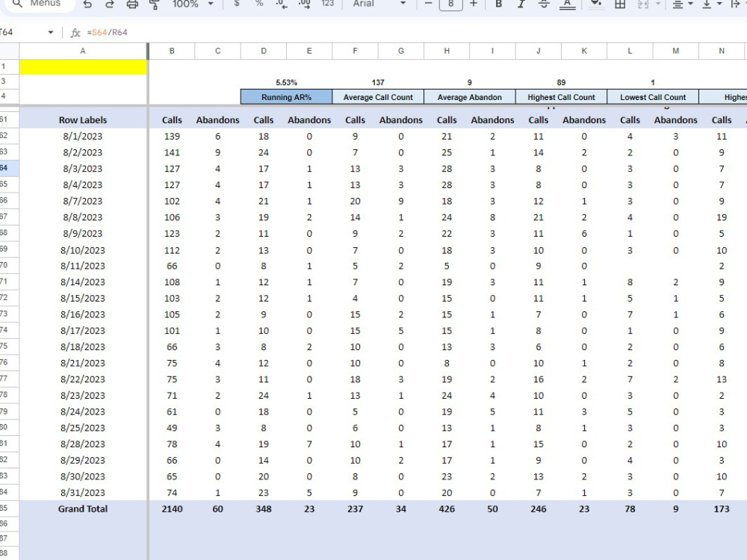Select column D header
The height and width of the screenshot is (560, 747).
click(x=264, y=51)
